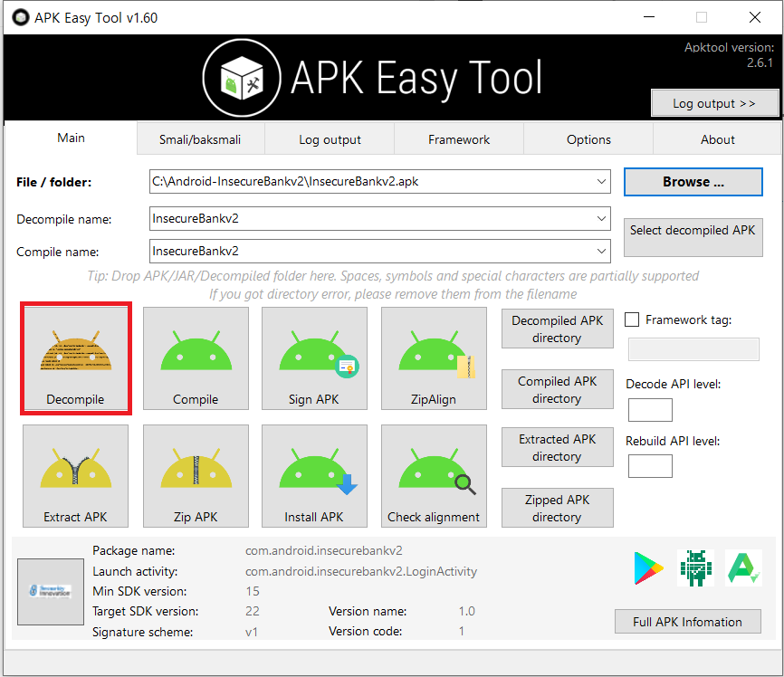Click the Min SDK version value 15
784x677 pixels.
coord(253,591)
